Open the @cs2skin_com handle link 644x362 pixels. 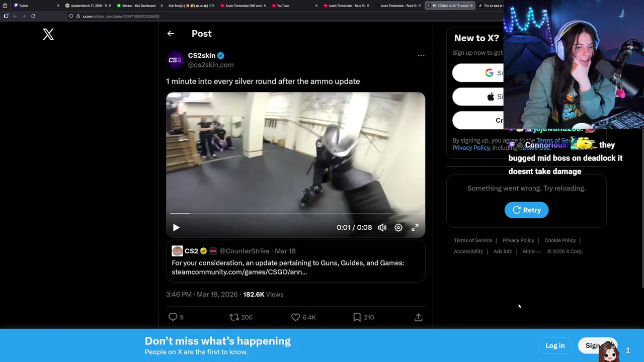click(210, 65)
